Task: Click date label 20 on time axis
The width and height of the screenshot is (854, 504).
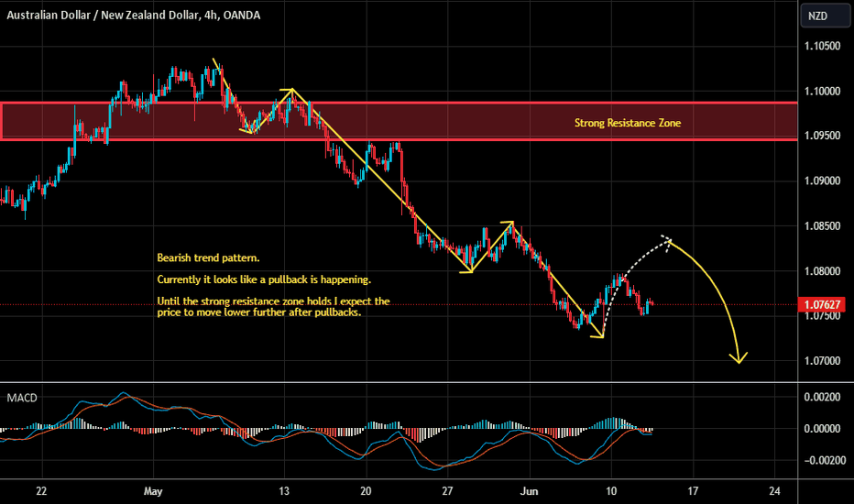Action: point(366,491)
